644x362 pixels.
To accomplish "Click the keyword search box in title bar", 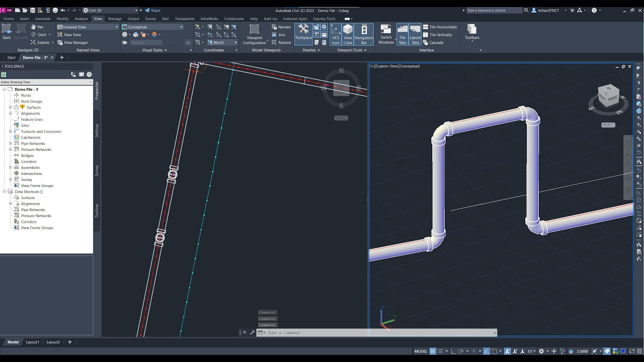I will click(x=493, y=10).
